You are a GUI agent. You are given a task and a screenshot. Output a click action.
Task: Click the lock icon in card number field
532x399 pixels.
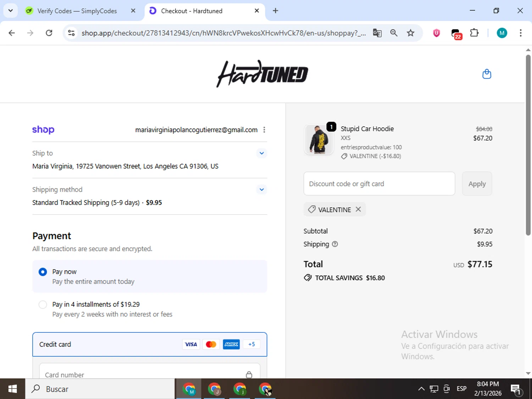click(x=249, y=375)
